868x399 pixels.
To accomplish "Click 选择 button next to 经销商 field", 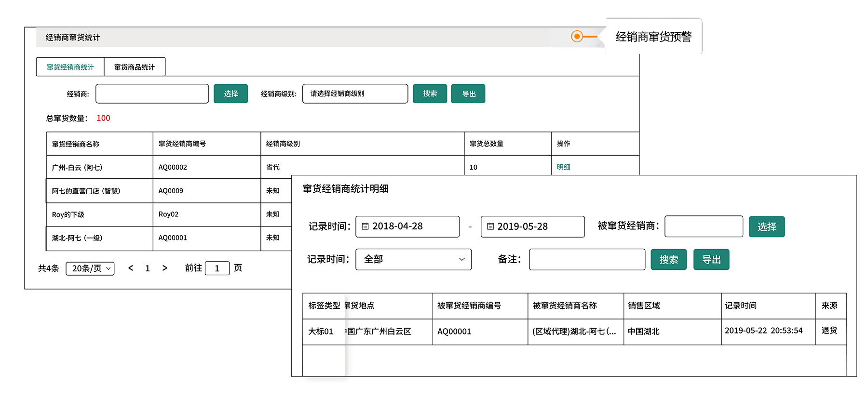I will (231, 93).
